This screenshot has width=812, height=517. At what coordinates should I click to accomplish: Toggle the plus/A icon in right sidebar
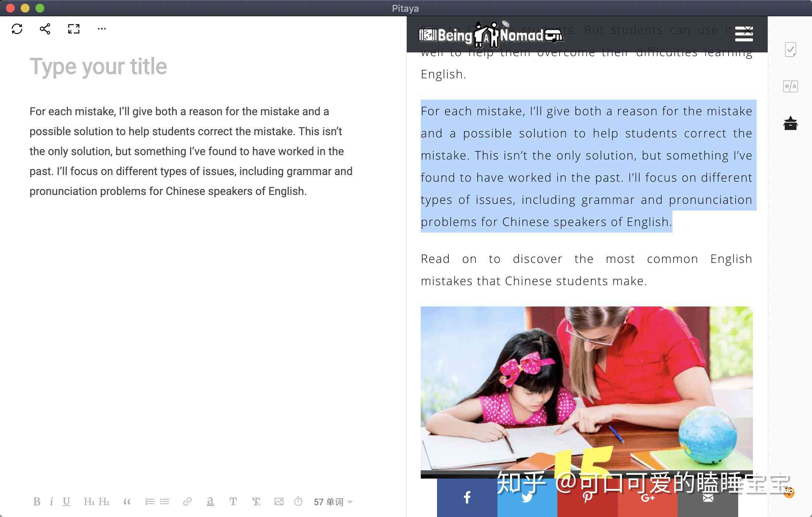coord(791,86)
